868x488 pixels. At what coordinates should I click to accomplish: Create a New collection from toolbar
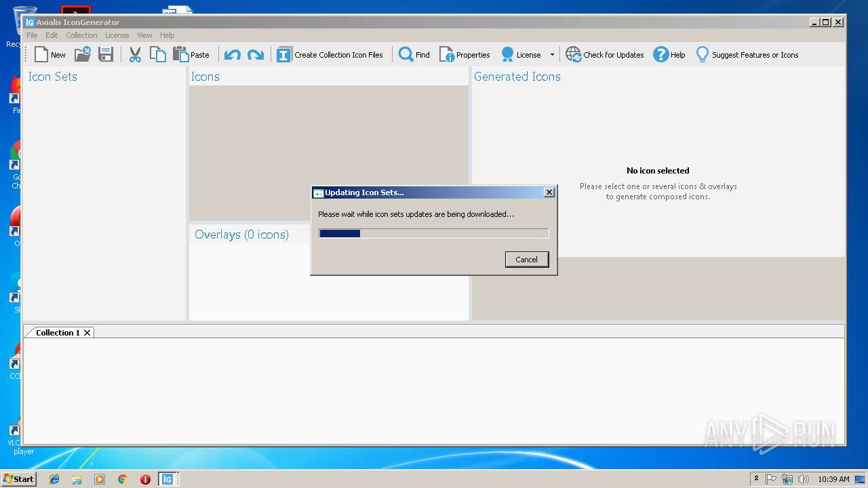coord(50,55)
